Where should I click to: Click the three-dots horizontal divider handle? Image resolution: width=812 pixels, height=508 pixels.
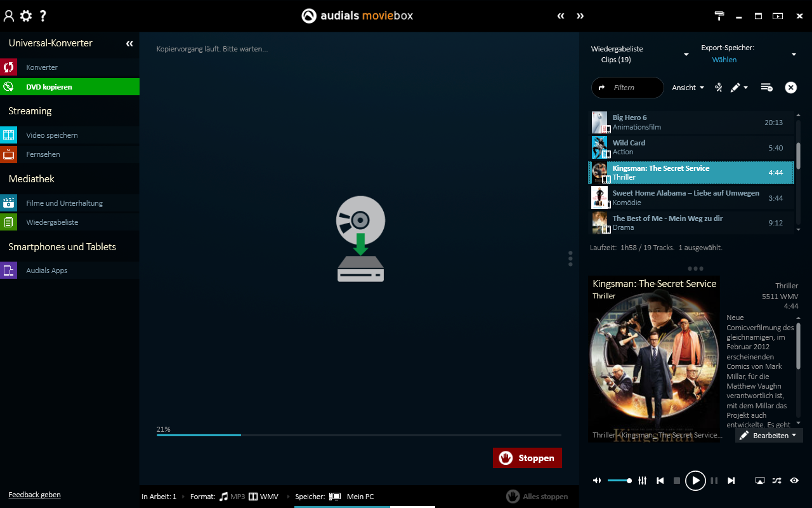click(695, 269)
